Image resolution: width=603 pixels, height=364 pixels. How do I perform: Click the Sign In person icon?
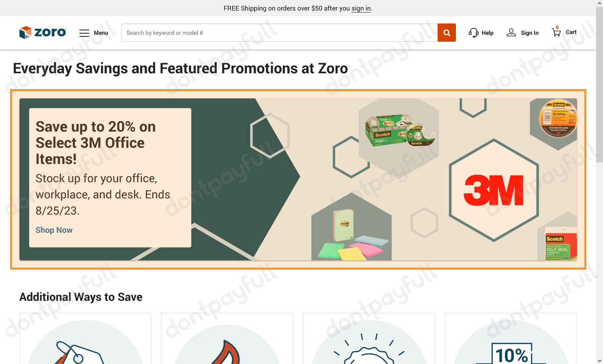coord(511,32)
